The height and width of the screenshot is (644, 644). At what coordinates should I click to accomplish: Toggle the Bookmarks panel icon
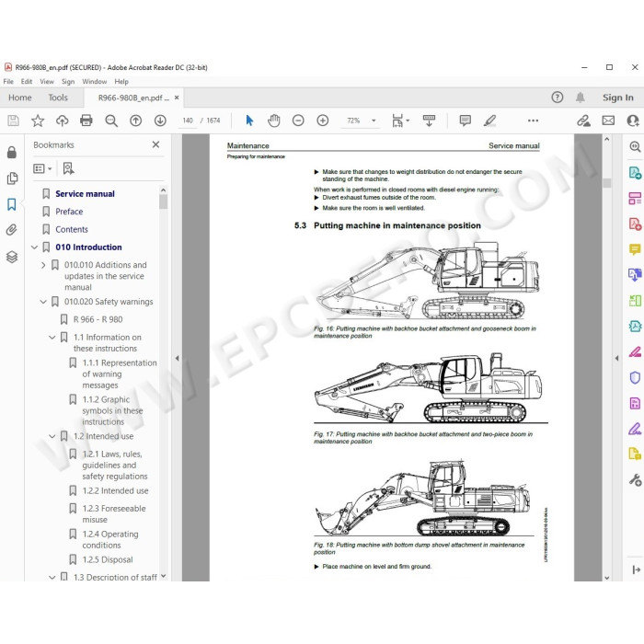pyautogui.click(x=12, y=204)
